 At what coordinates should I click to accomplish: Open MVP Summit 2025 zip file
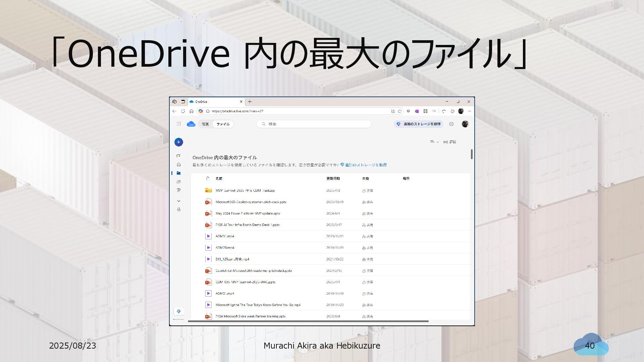point(245,191)
